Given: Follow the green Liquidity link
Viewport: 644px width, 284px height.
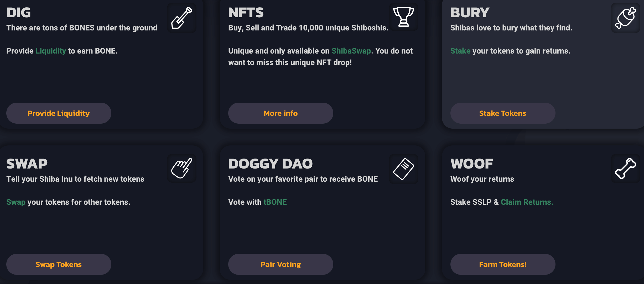Looking at the screenshot, I should 51,51.
